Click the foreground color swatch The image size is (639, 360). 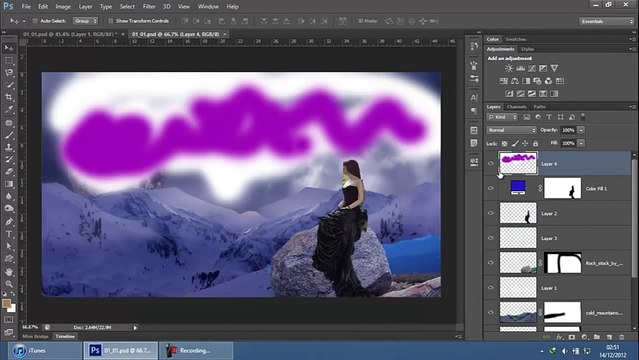(x=6, y=303)
